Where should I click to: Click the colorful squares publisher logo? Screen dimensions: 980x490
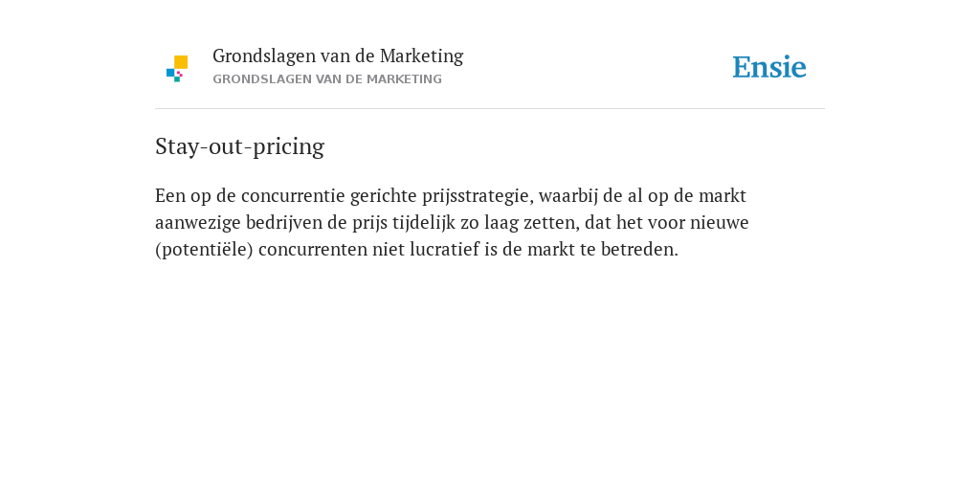[177, 69]
